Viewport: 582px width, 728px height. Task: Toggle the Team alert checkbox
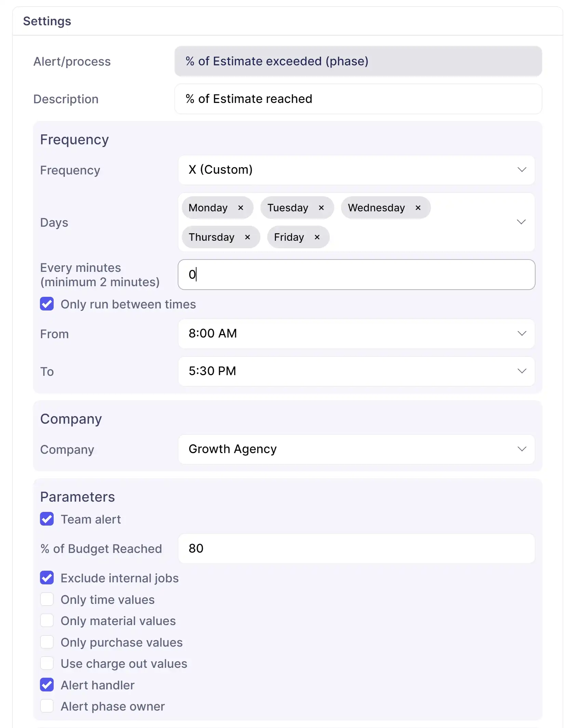[x=47, y=519]
